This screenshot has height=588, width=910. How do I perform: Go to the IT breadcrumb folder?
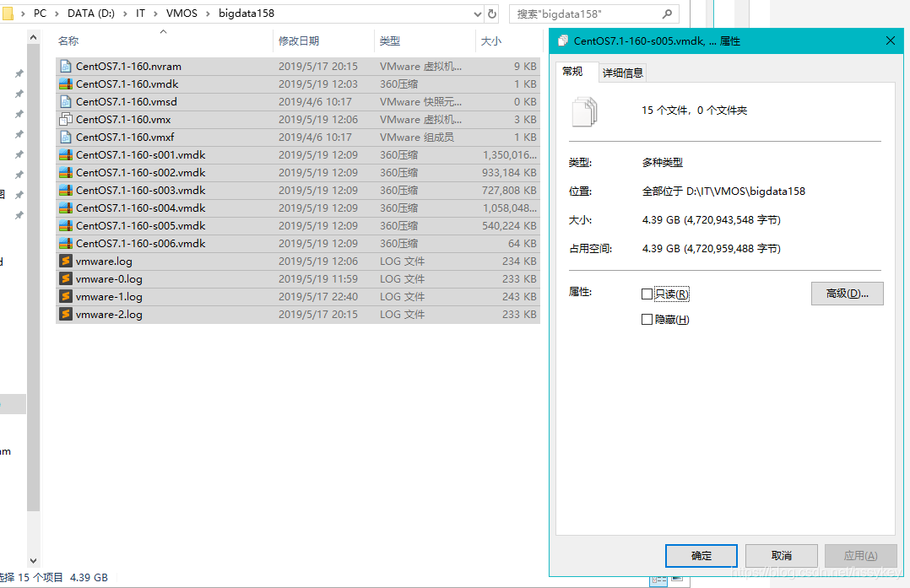point(140,13)
